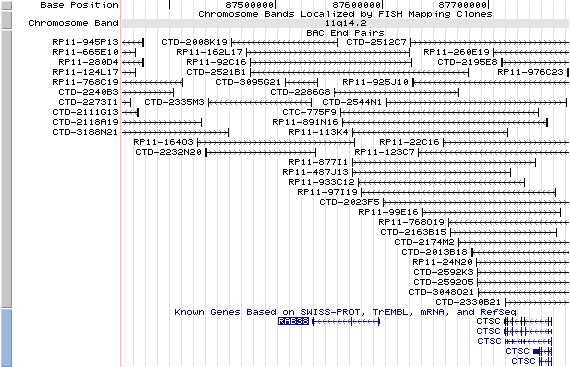Screen dimensions: 570x367
Task: Click the Known Genes track heading
Action: (x=345, y=312)
